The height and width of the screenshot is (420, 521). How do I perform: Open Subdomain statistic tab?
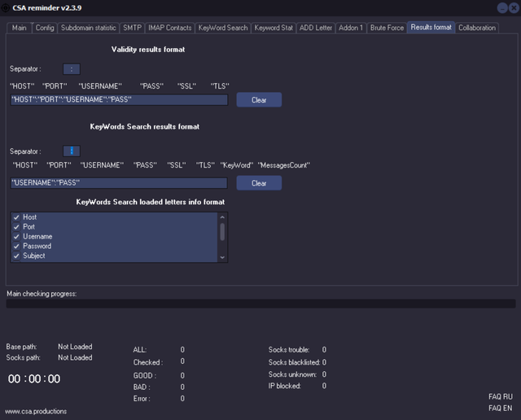tap(89, 28)
